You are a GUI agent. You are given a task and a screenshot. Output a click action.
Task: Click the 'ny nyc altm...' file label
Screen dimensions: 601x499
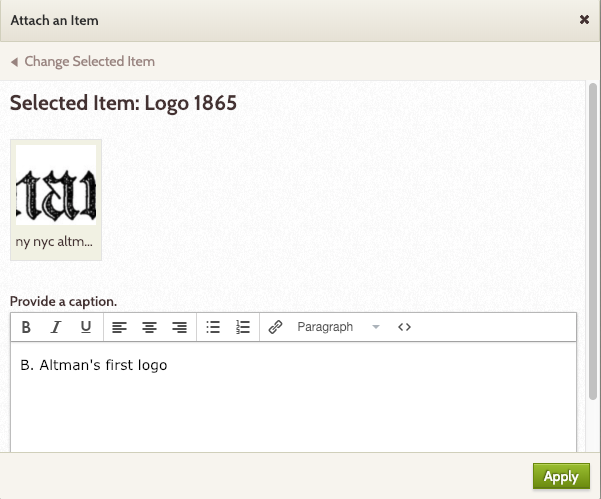click(54, 242)
